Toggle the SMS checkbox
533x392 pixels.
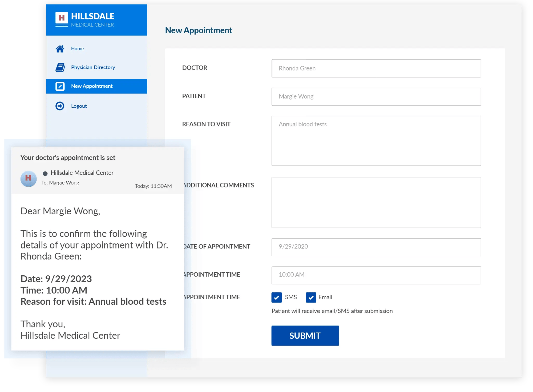(x=277, y=297)
